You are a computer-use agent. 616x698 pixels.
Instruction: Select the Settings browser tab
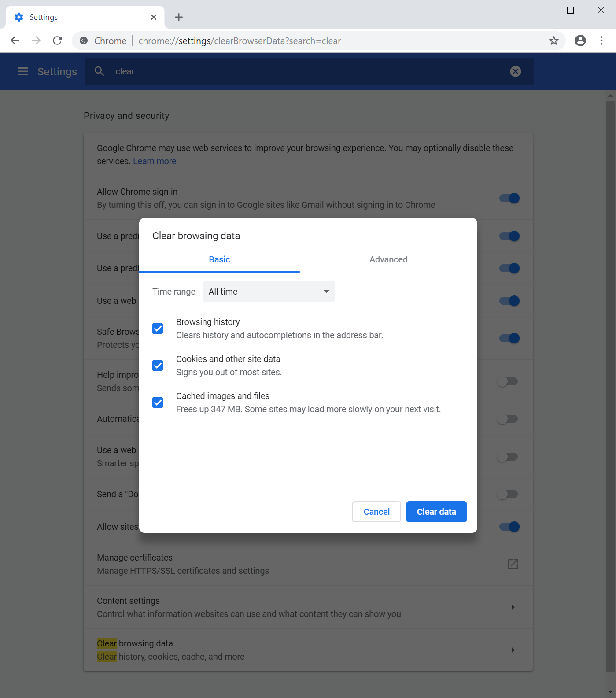pyautogui.click(x=85, y=17)
